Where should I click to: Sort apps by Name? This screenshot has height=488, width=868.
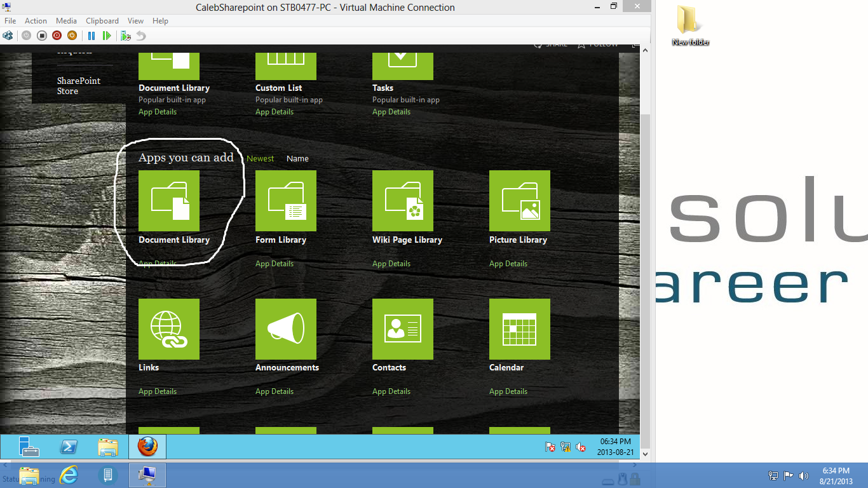[x=297, y=159]
